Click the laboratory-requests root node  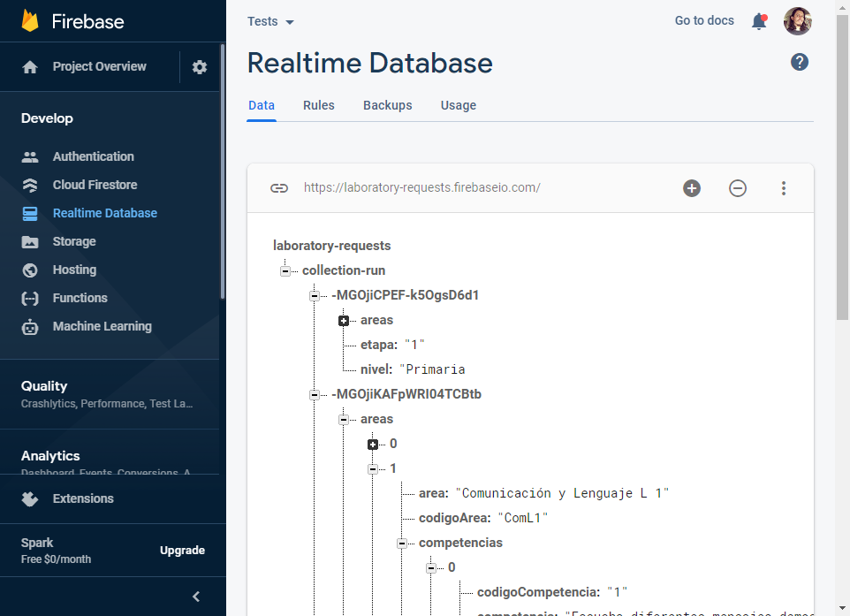point(331,246)
